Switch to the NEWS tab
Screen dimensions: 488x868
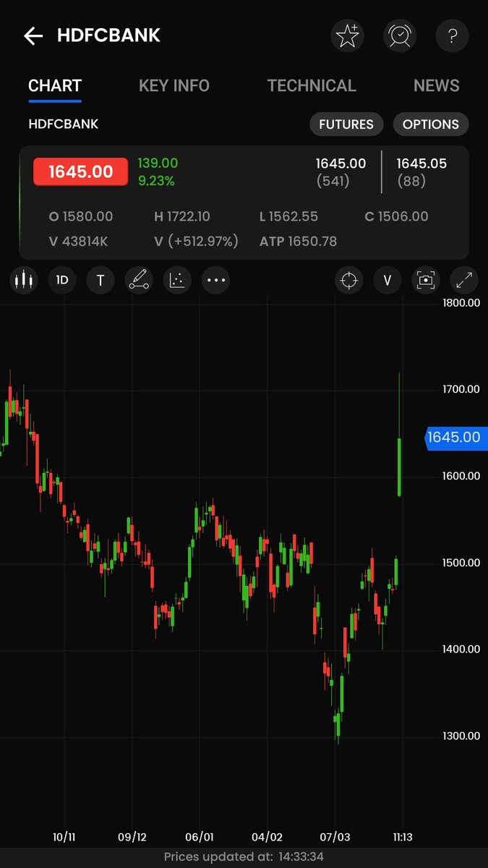[x=437, y=85]
